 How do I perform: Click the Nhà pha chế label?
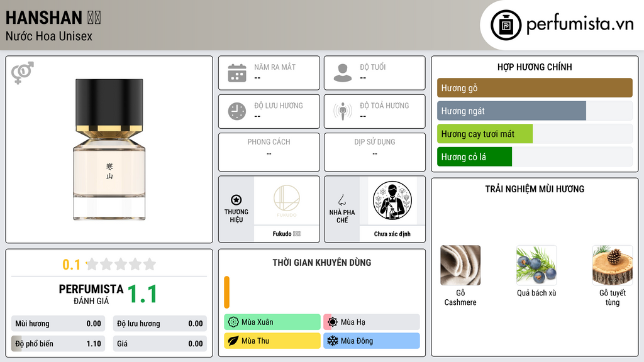(x=341, y=216)
